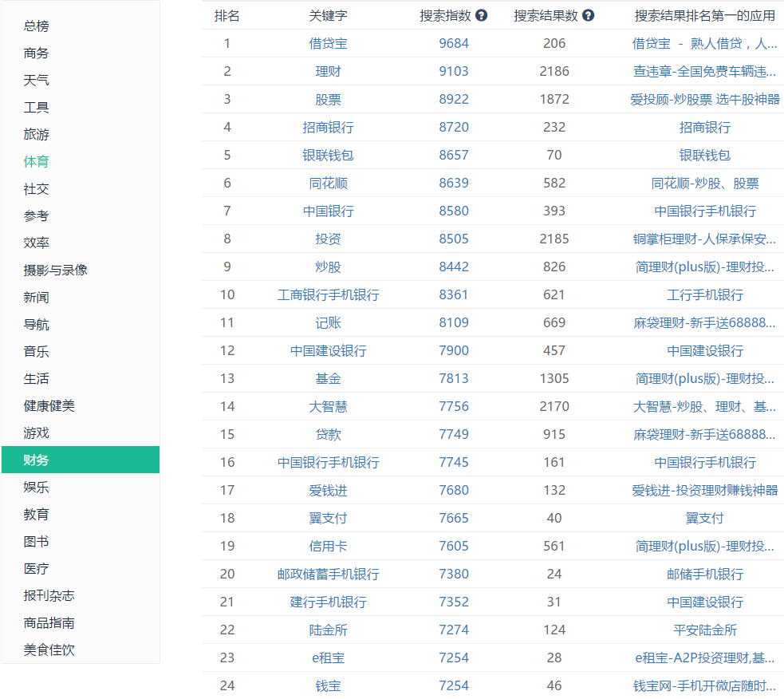Image resolution: width=784 pixels, height=699 pixels.
Task: Open the 效率 category
Action: click(x=36, y=243)
